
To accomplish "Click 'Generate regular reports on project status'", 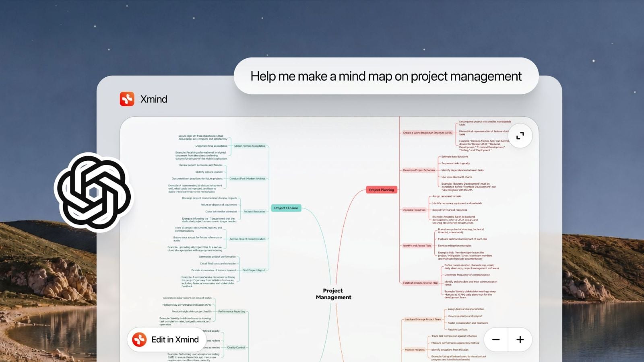I will coord(187,298).
